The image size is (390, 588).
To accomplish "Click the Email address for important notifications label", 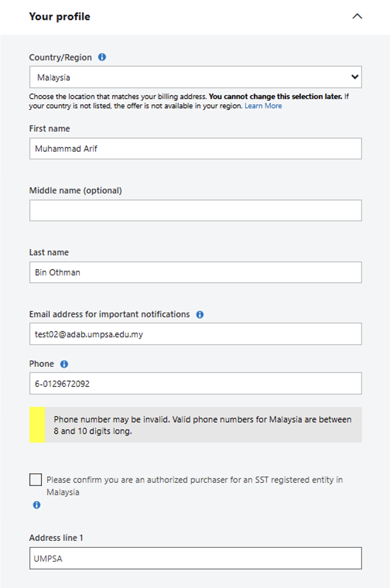I will (x=109, y=315).
